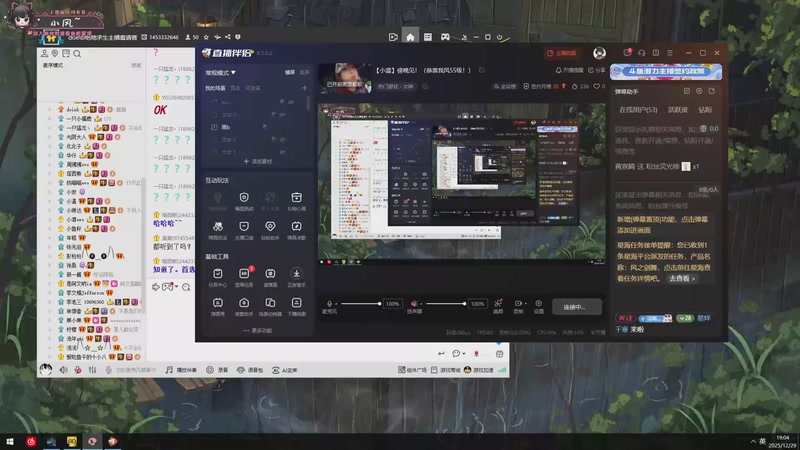Click the 去查看 link in task reminder
800x450 pixels.
(x=683, y=279)
